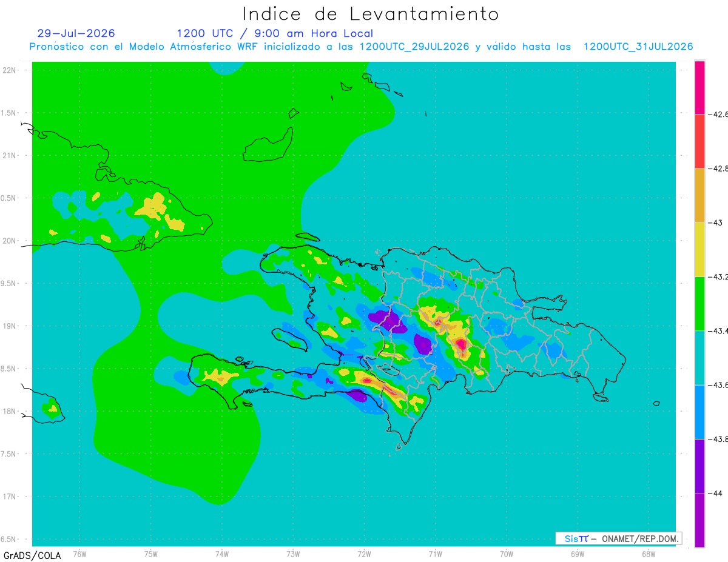Click the '73W' longitude label
Image resolution: width=728 pixels, height=562 pixels.
(x=293, y=554)
